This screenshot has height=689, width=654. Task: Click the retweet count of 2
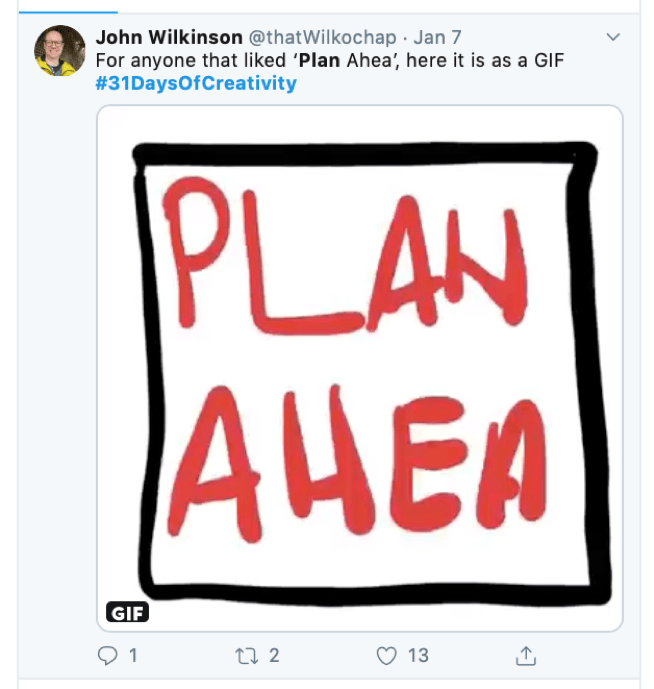(274, 656)
